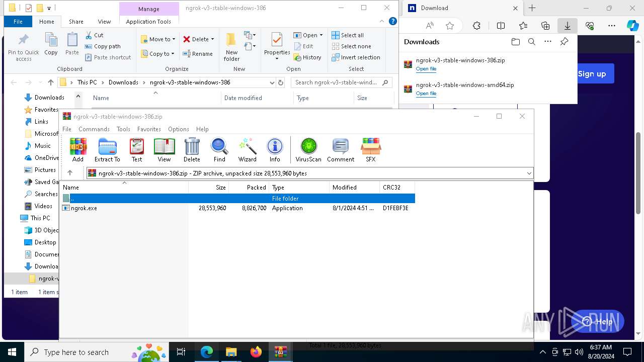Open more options in Downloads panel

(548, 42)
